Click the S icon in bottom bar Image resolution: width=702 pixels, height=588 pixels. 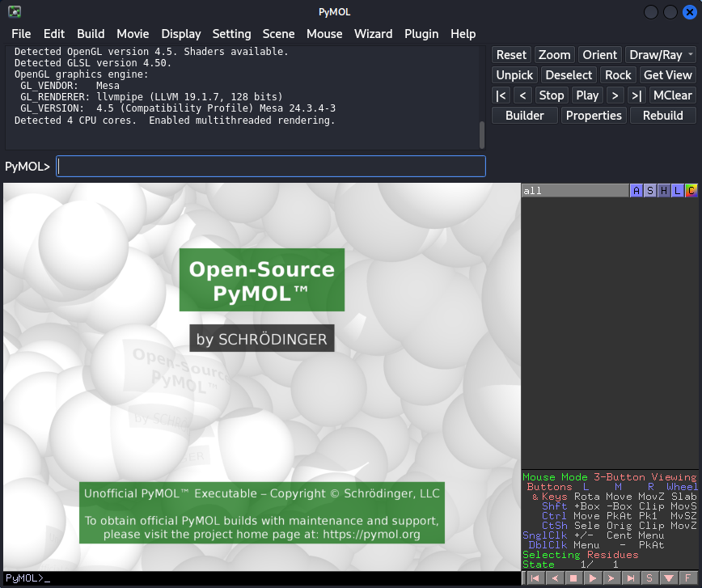coord(649,578)
